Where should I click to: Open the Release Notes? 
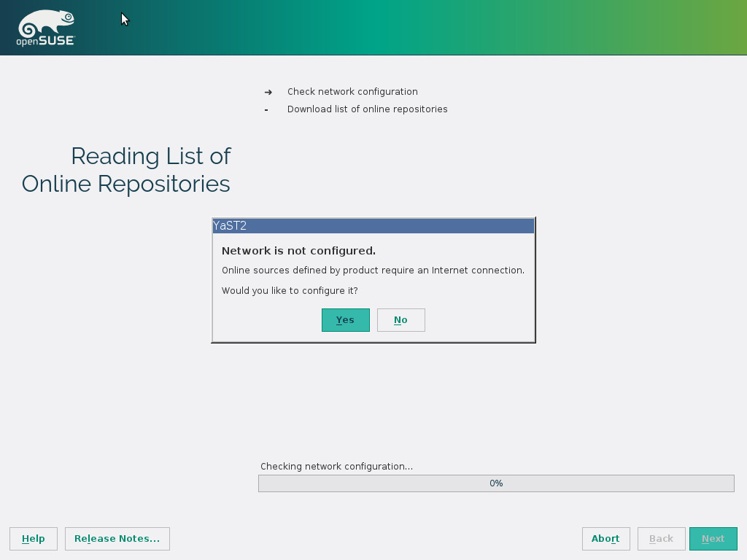117,539
